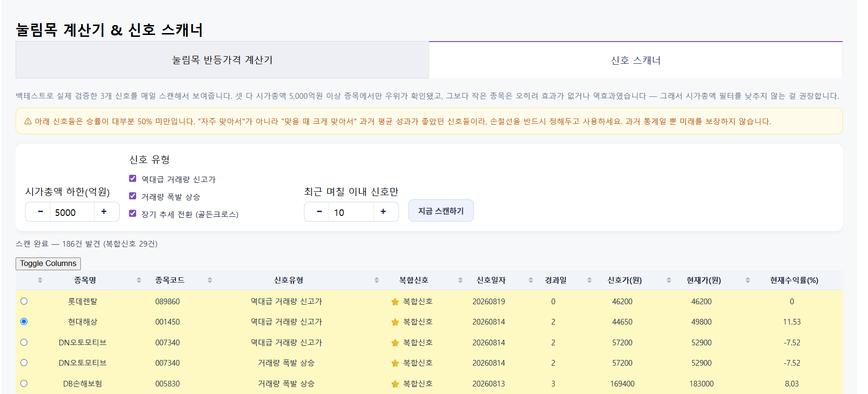The height and width of the screenshot is (394, 868).
Task: Click the 현재수익률(%) column header text
Action: [794, 280]
